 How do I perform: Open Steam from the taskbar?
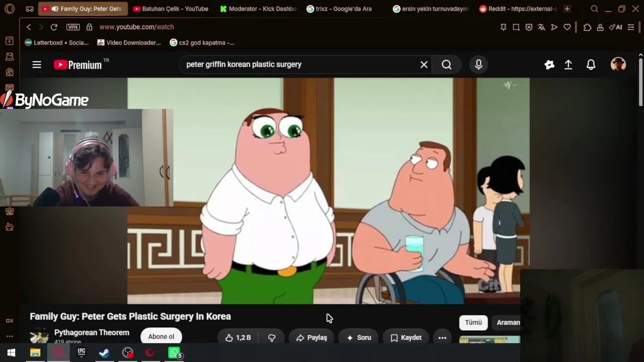(x=104, y=353)
